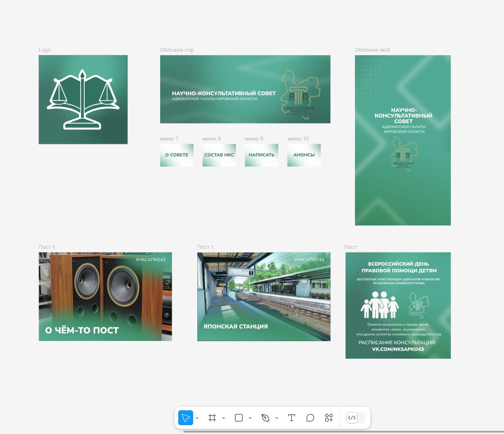Click the 'НАПИСАТЬ' menu frame
This screenshot has width=504, height=434.
click(262, 155)
